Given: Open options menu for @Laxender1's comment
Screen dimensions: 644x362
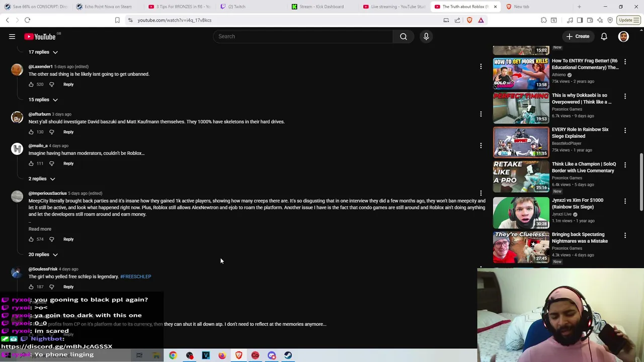Looking at the screenshot, I should tap(480, 66).
